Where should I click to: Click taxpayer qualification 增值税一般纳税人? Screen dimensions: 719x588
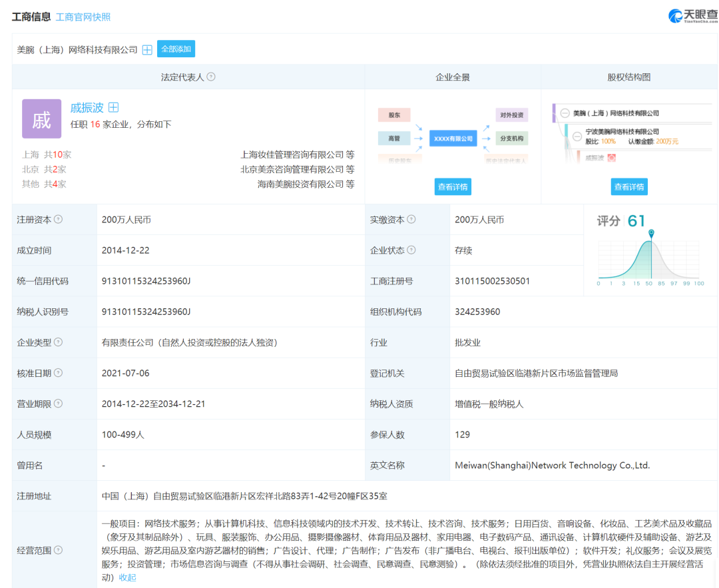click(489, 404)
